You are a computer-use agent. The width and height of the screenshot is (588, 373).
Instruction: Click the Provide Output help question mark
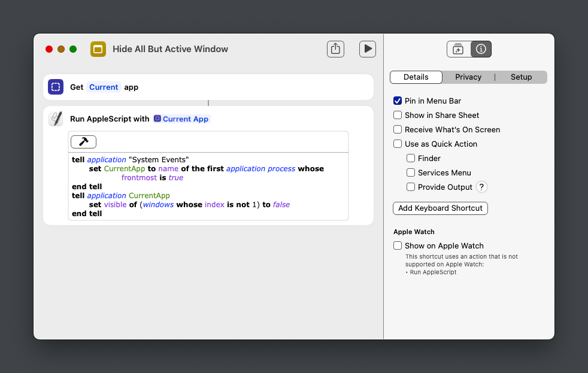[481, 187]
